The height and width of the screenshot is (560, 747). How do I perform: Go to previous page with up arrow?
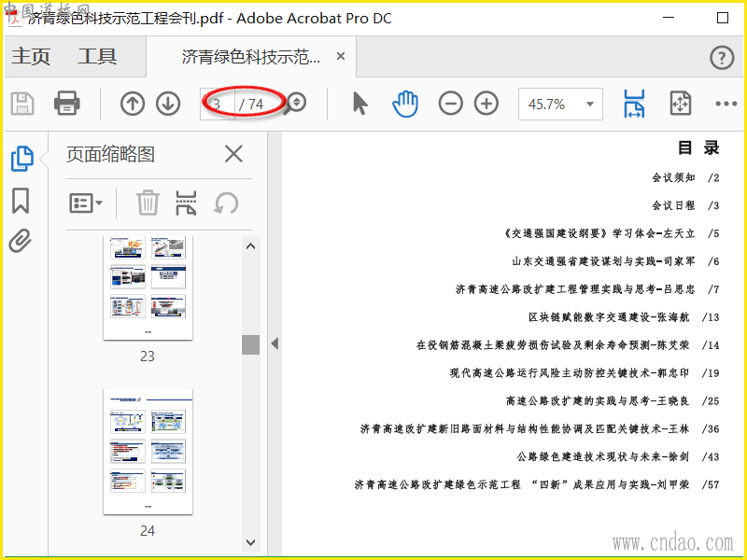133,104
